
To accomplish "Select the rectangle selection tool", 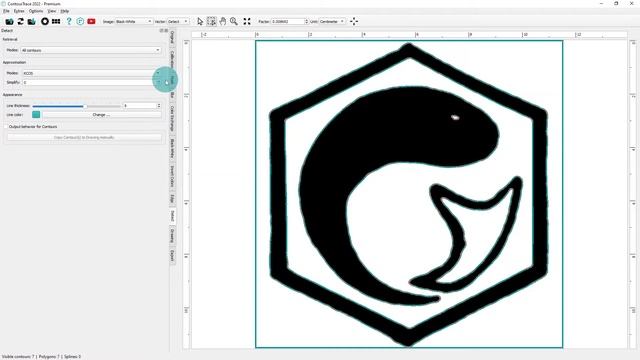I will click(x=211, y=21).
